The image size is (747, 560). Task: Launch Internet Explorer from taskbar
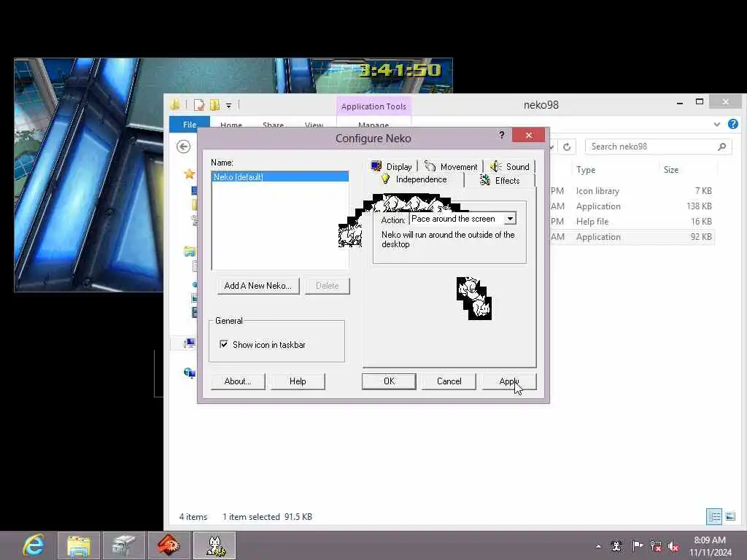tap(34, 545)
